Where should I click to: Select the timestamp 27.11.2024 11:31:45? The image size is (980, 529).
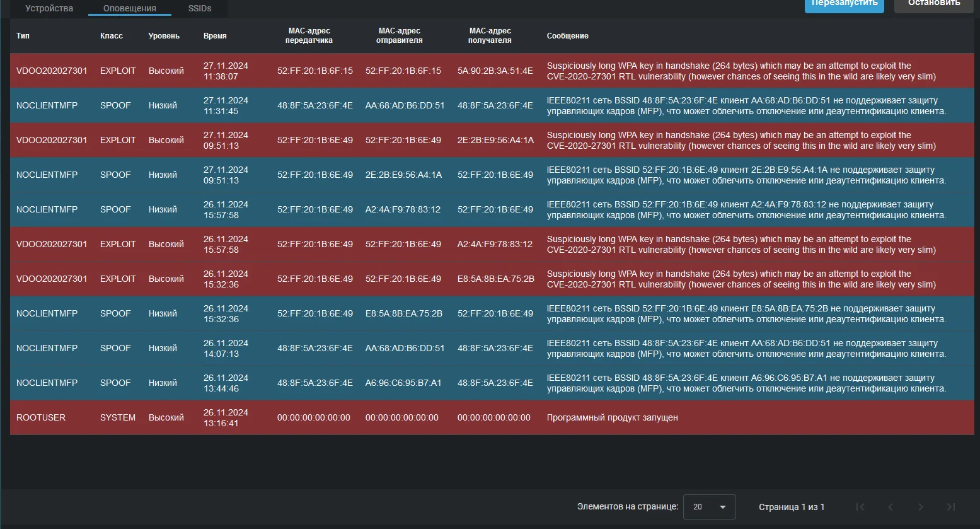[x=226, y=105]
